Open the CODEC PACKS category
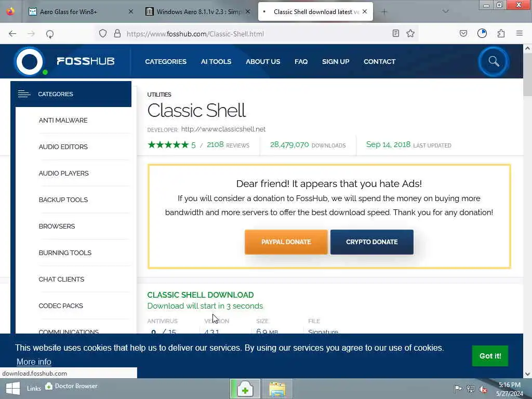This screenshot has width=532, height=399. (x=61, y=305)
